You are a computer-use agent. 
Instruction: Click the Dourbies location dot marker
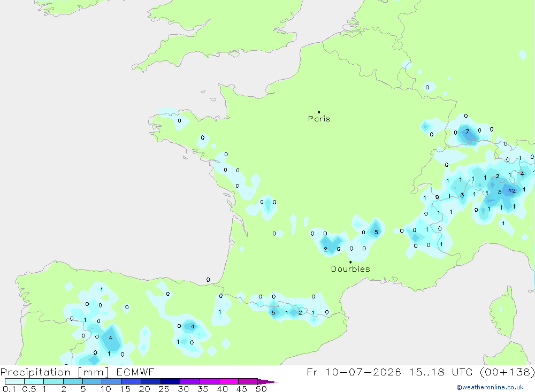tap(350, 262)
